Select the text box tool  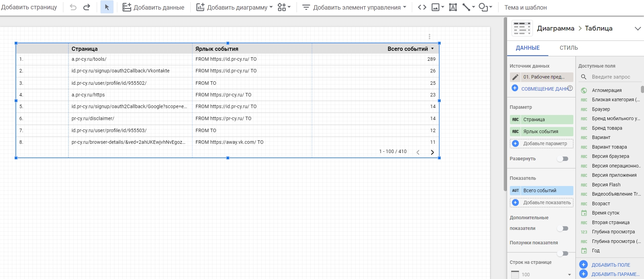453,7
